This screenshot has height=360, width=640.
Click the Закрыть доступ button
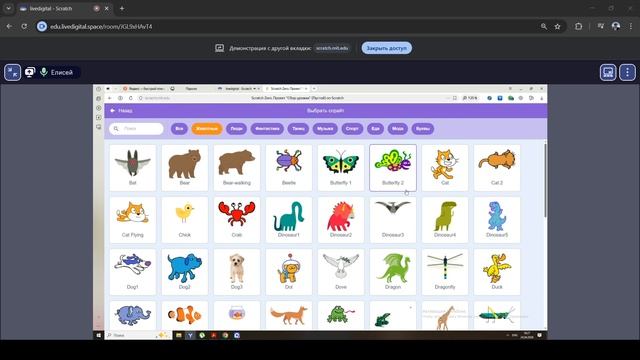tap(387, 48)
